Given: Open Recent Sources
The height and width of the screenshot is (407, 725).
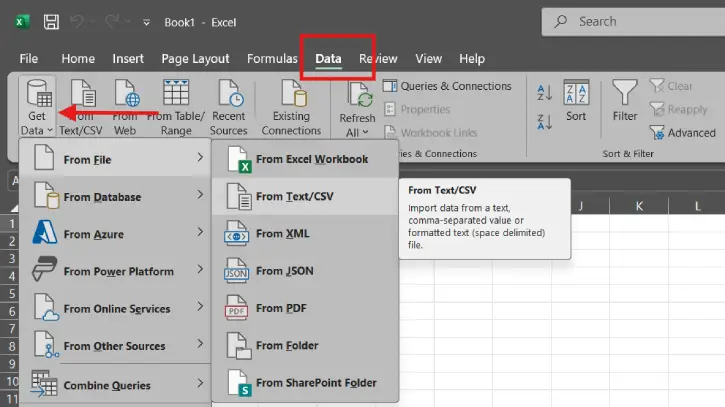Looking at the screenshot, I should click(x=228, y=107).
